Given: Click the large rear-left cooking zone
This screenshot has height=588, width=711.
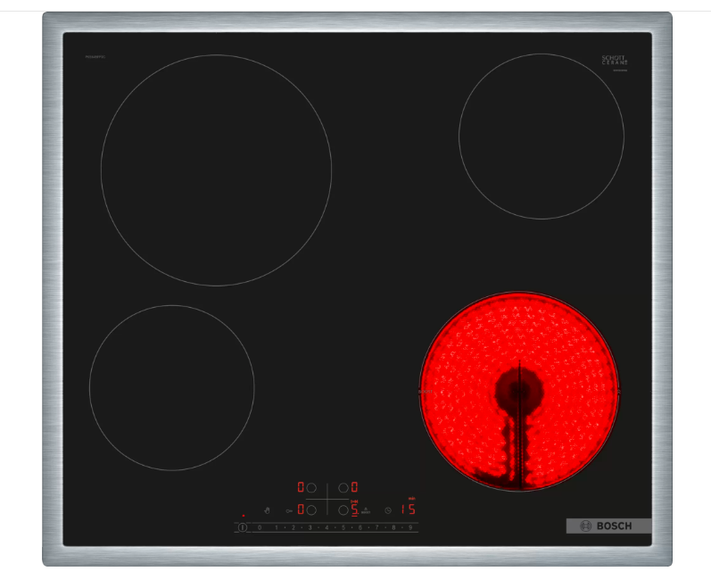Looking at the screenshot, I should [216, 170].
